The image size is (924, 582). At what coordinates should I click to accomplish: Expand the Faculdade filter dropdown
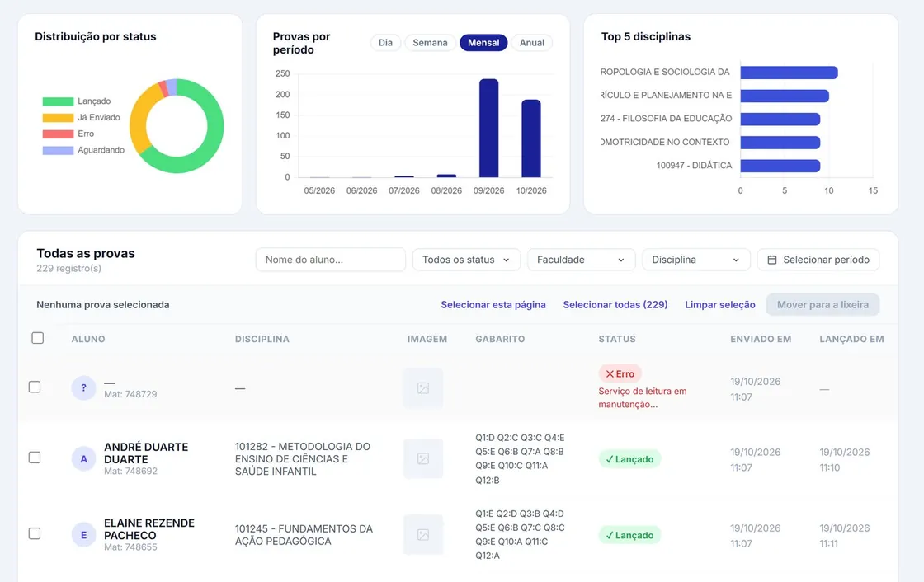581,260
